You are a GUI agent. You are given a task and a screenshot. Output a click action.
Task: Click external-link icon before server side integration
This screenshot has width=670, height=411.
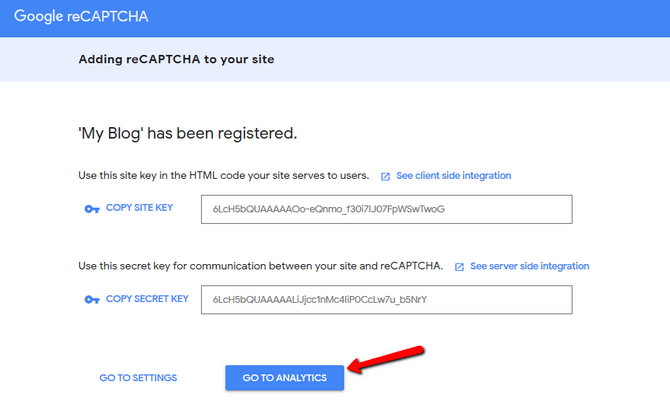pos(460,267)
